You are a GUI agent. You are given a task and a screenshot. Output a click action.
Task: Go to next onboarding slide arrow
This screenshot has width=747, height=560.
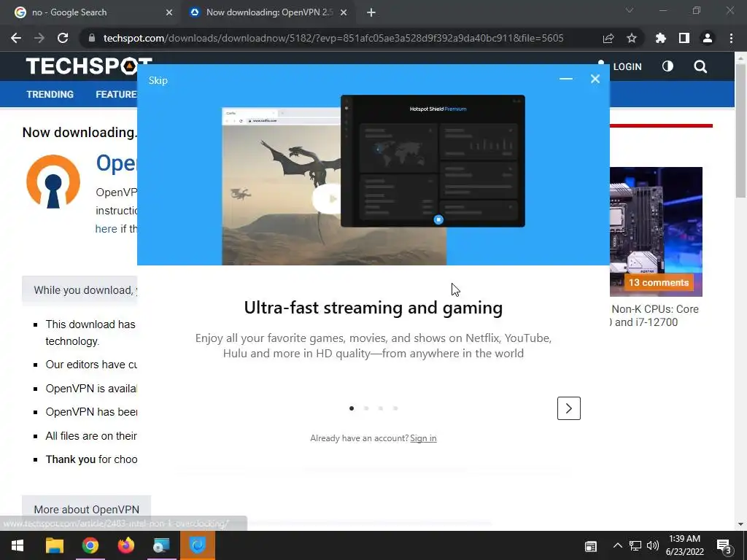click(x=569, y=408)
